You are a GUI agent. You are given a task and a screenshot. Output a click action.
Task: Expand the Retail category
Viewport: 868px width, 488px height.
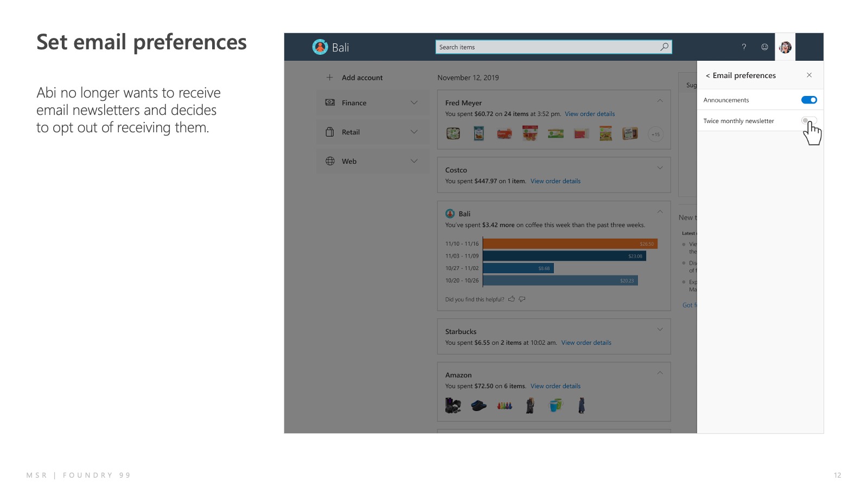click(414, 132)
